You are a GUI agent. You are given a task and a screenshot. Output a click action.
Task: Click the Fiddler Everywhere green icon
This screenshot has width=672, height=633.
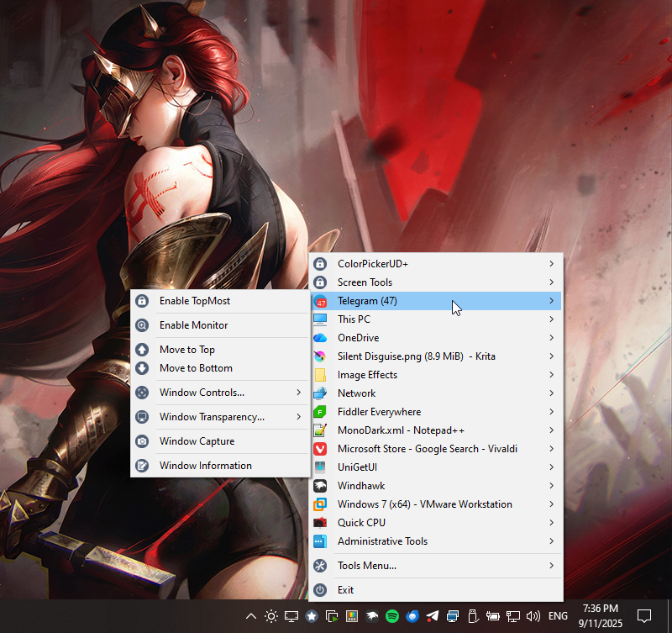click(320, 412)
